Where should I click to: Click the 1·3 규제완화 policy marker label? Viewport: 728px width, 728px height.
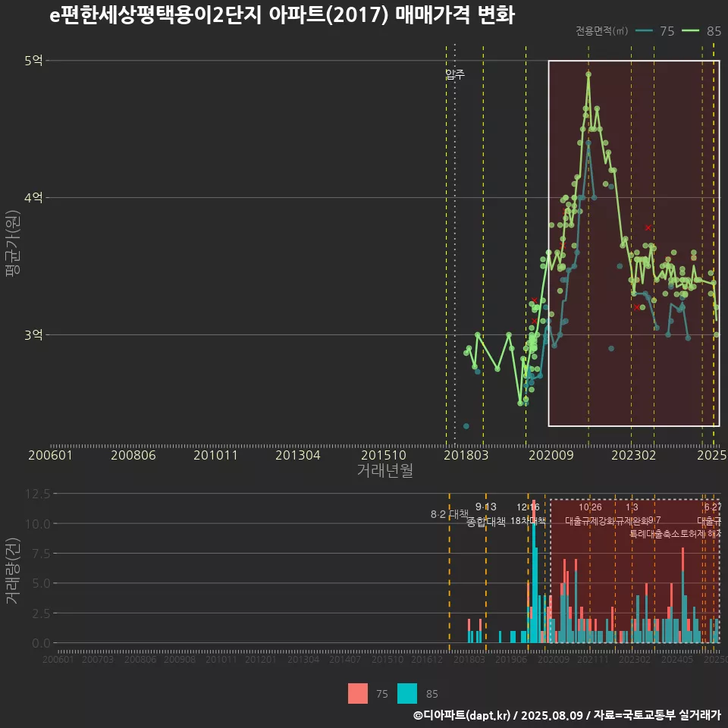click(632, 514)
